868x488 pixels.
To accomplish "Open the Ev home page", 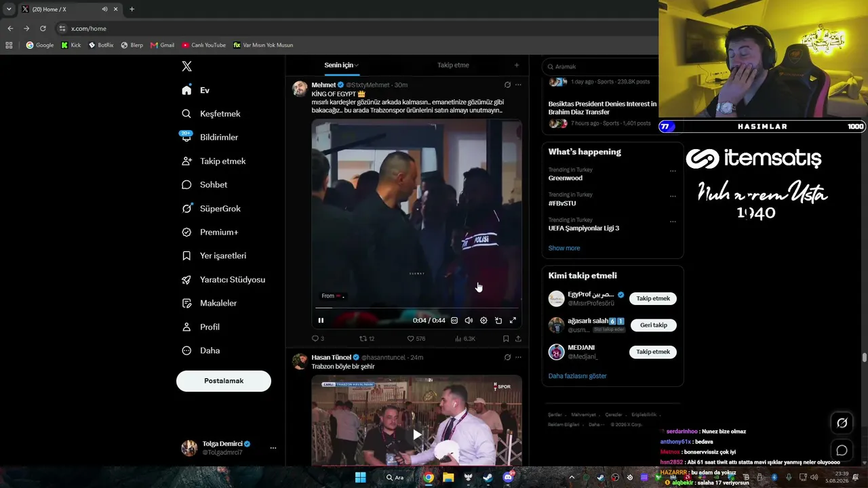I will [195, 90].
